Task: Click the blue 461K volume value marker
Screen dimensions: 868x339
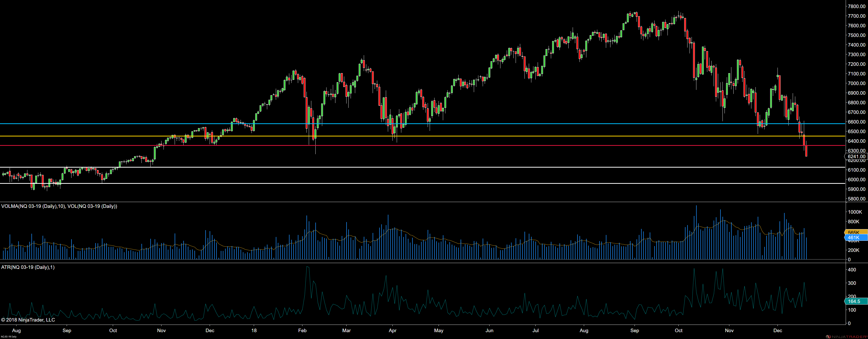Action: click(856, 238)
